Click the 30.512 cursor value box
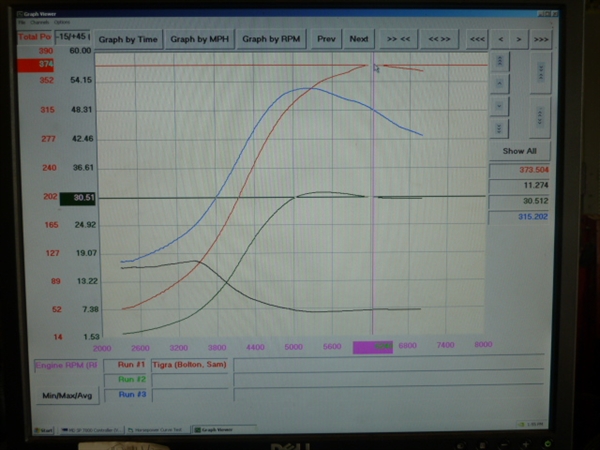This screenshot has width=600, height=450. (x=519, y=201)
